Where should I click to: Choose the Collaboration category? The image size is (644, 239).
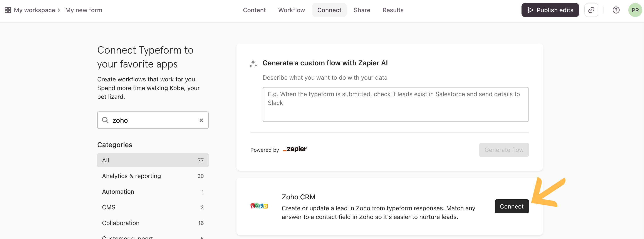tap(153, 223)
